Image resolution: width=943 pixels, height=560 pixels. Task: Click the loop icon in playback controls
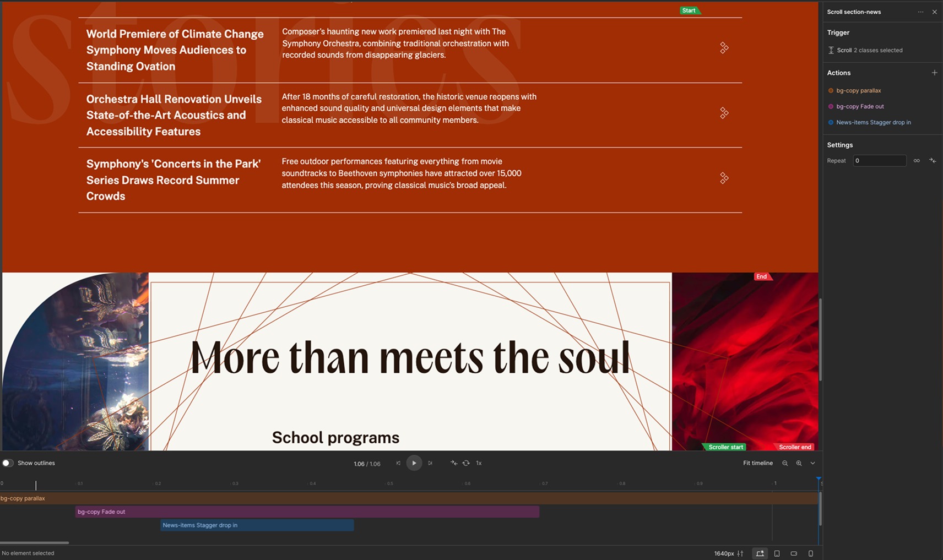[466, 463]
